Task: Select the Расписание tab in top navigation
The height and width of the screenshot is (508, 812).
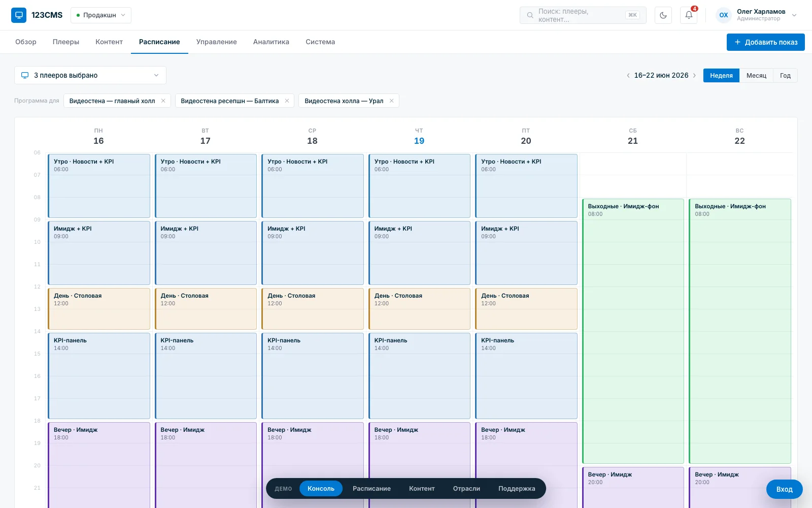Action: tap(159, 42)
